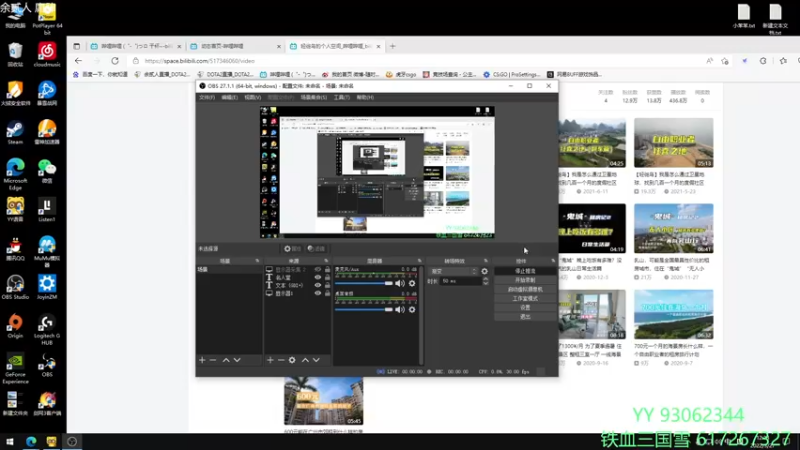Switch to the first bilibili browser tab
The image size is (800, 450).
tap(136, 46)
